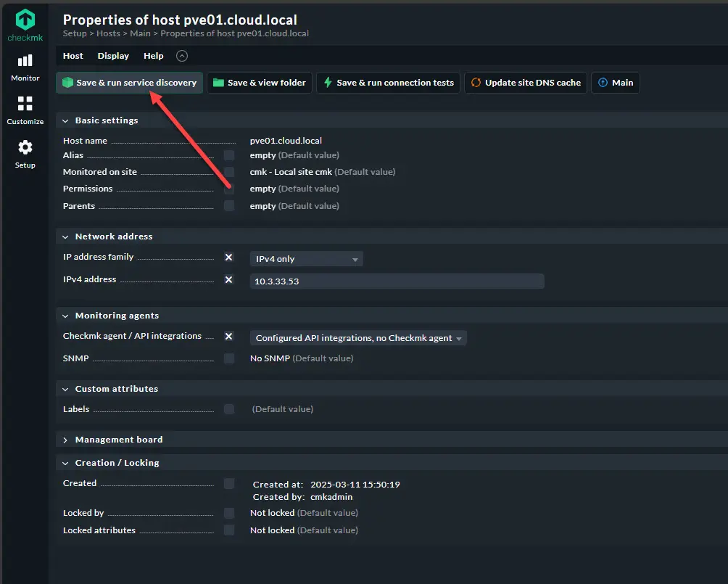This screenshot has width=728, height=584.
Task: Open the Customize grid icon
Action: [x=25, y=104]
